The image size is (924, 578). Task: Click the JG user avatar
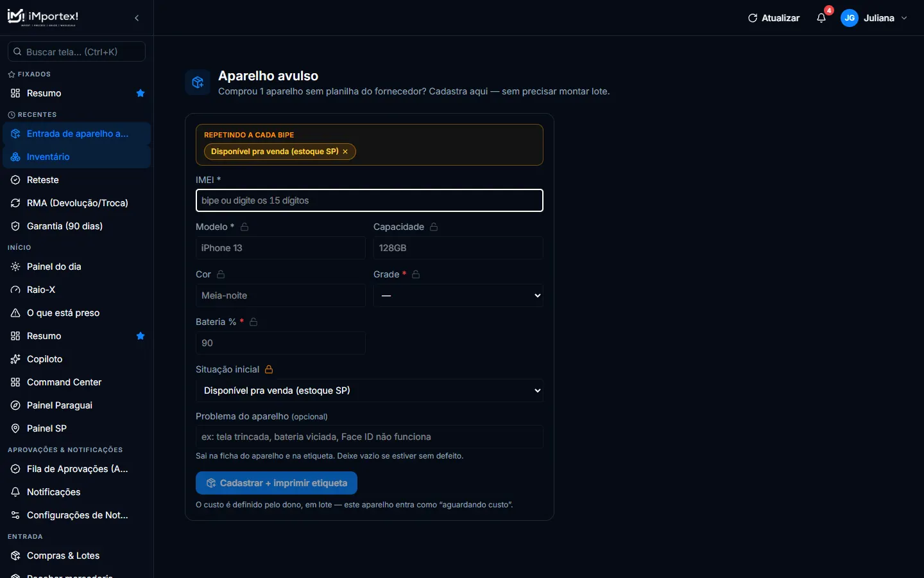(x=850, y=18)
